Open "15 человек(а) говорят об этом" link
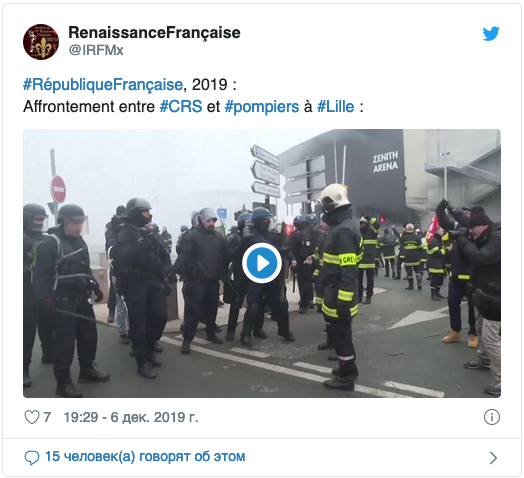The height and width of the screenshot is (478, 524). click(145, 457)
